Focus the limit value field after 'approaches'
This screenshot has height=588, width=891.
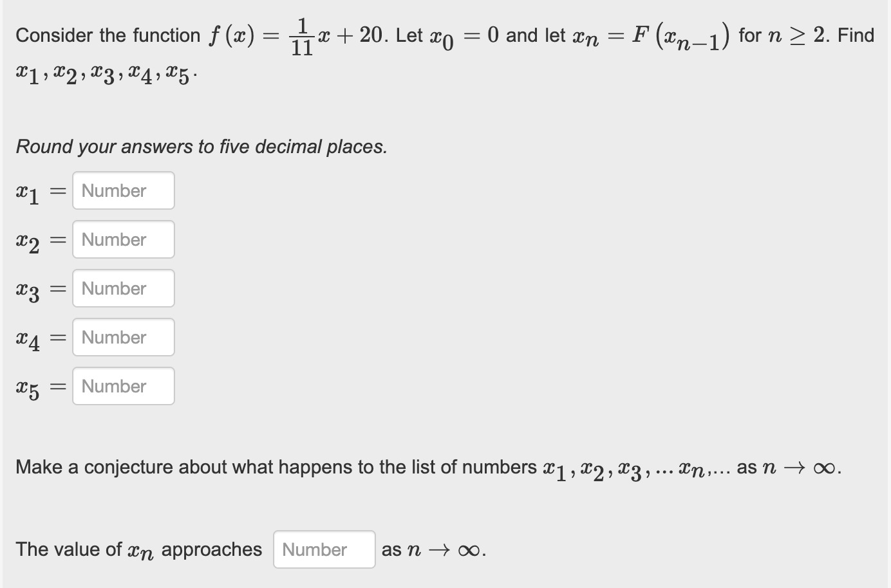pyautogui.click(x=324, y=549)
